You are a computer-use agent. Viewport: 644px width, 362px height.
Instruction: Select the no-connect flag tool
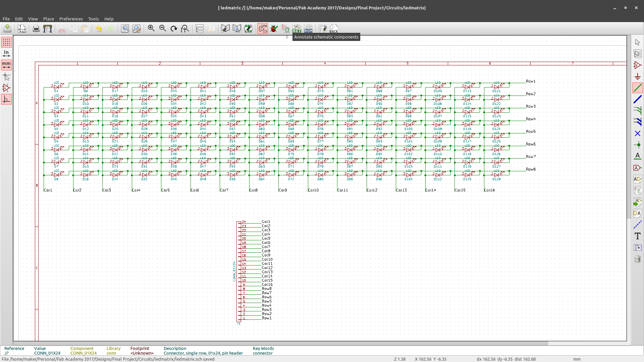(638, 133)
